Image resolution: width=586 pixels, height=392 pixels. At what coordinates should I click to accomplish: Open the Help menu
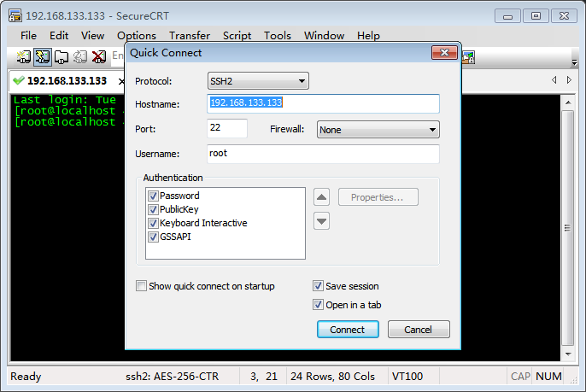368,36
